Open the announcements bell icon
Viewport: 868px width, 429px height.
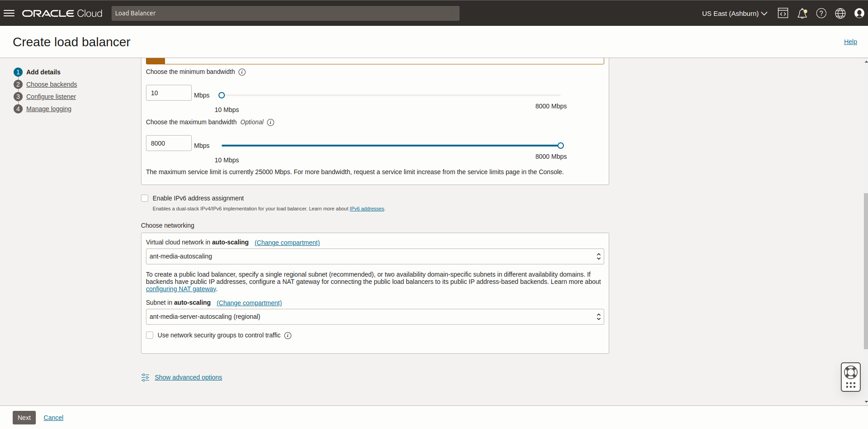[x=802, y=13]
